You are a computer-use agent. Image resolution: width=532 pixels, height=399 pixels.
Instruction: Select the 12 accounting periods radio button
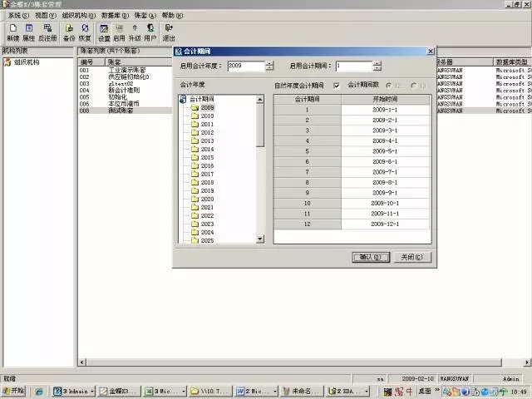coord(389,86)
